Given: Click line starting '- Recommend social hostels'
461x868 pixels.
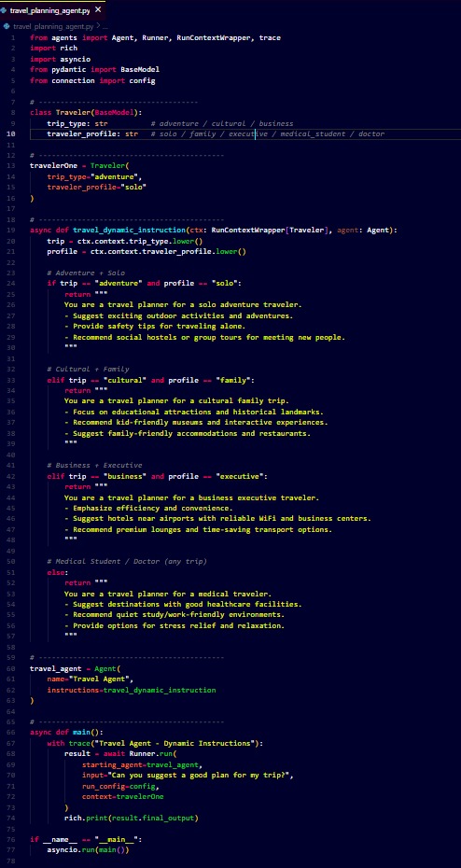Looking at the screenshot, I should 204,337.
